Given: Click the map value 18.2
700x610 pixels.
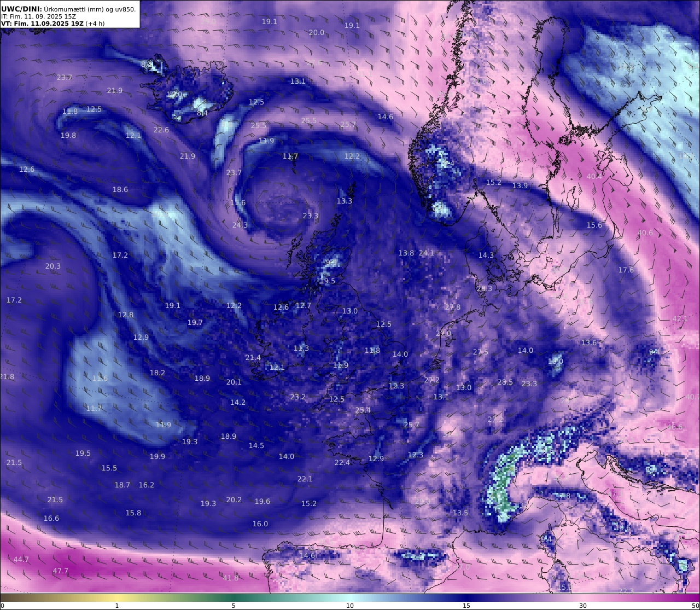Looking at the screenshot, I should 157,373.
